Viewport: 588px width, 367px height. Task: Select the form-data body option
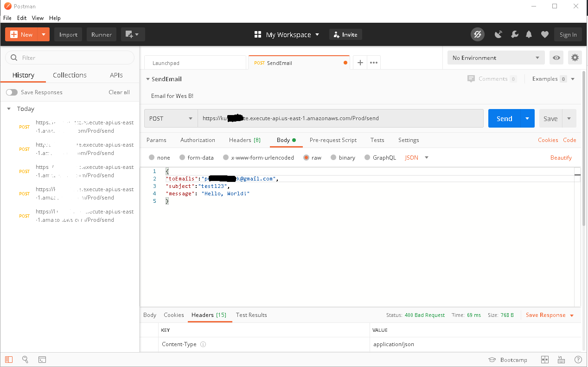182,158
